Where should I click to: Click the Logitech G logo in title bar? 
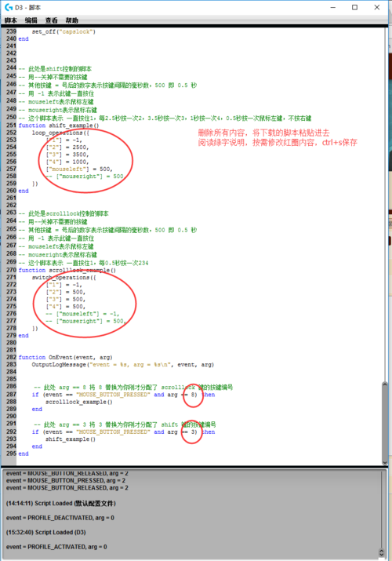click(x=9, y=7)
